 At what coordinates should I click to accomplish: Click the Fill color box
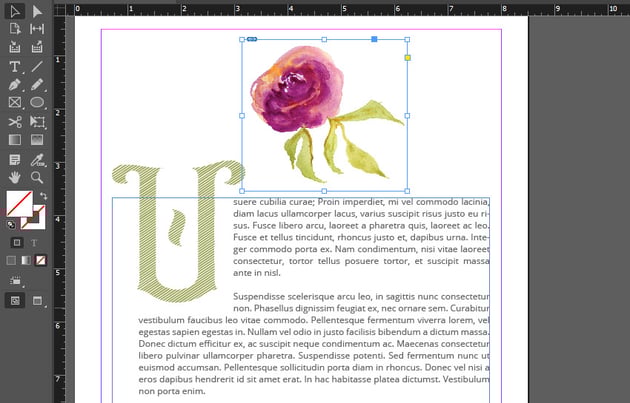tap(19, 204)
